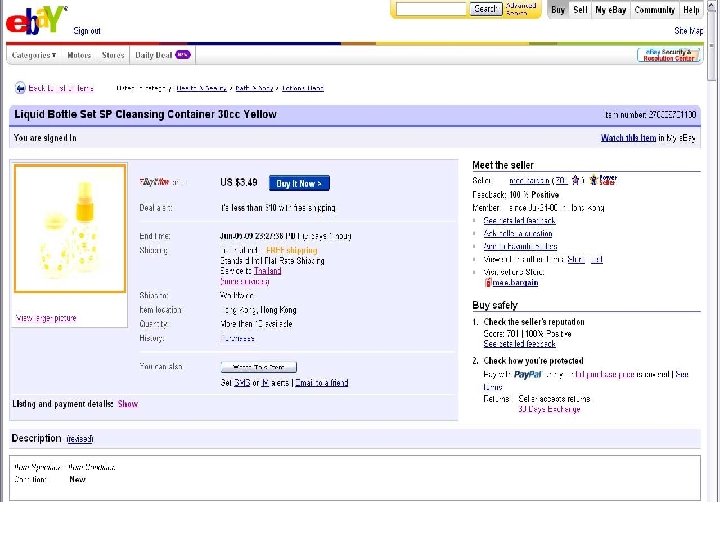Click the Advanced Search link

tap(521, 9)
